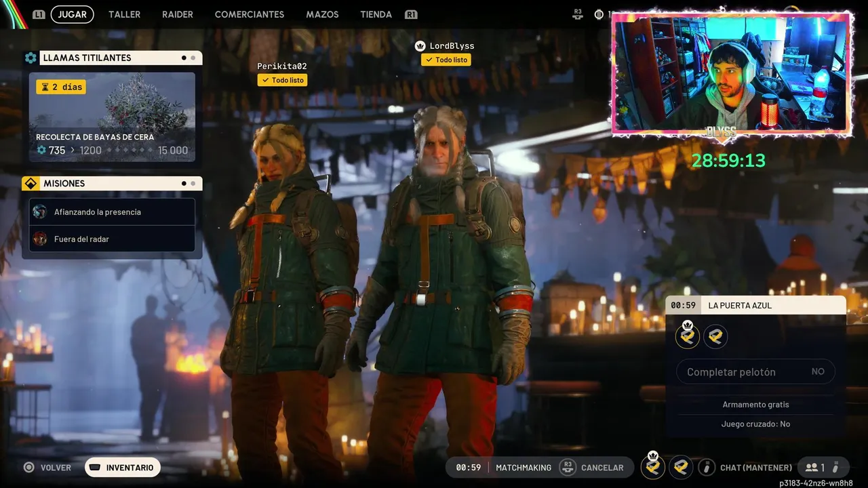The image size is (868, 488).
Task: Click the leader squad emblem in La Puerta Azul panel
Action: pos(688,335)
